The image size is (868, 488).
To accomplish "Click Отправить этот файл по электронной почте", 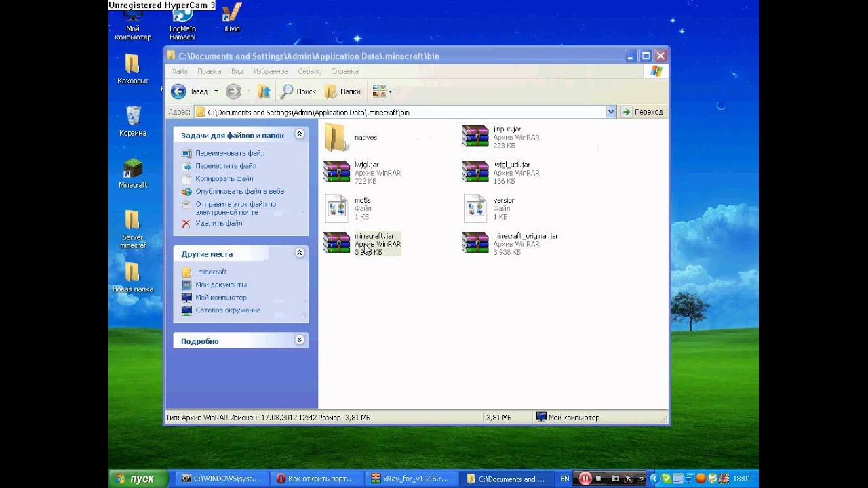I will click(235, 208).
